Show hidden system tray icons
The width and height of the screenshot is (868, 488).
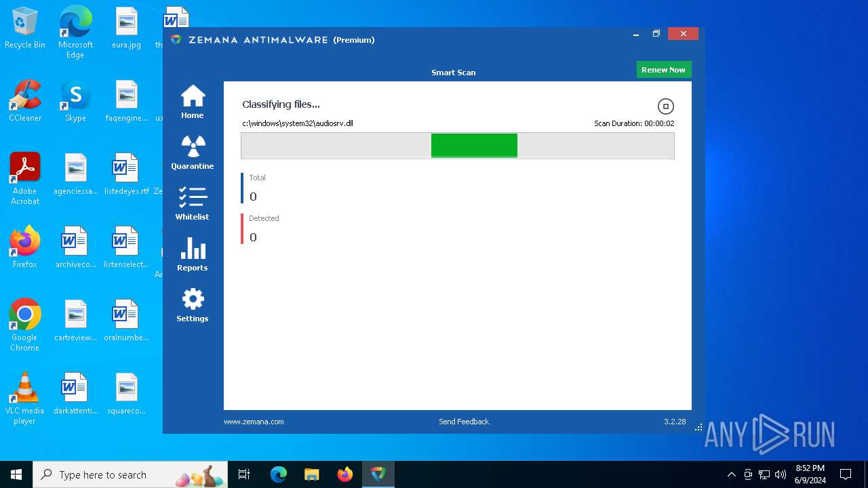[x=731, y=474]
